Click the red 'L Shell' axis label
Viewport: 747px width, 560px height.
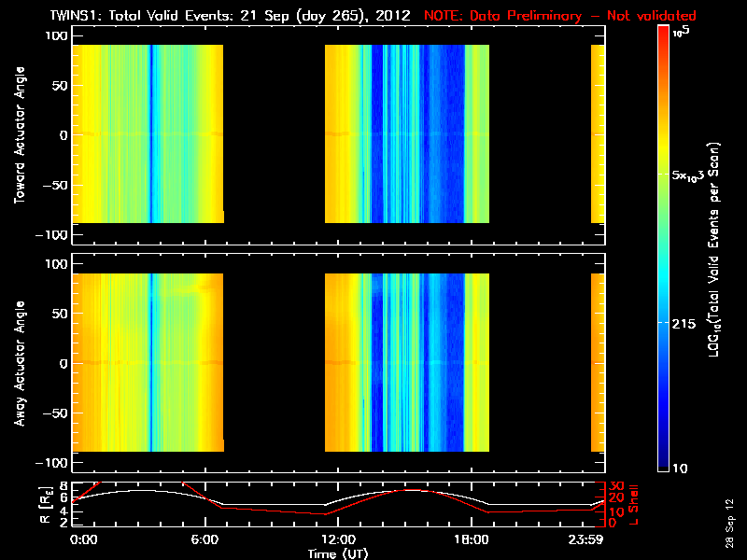pos(633,505)
